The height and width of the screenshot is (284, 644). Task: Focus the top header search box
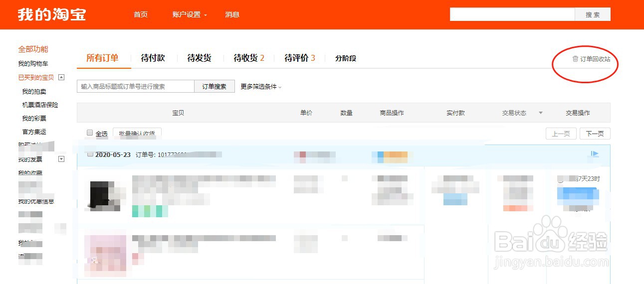(512, 14)
